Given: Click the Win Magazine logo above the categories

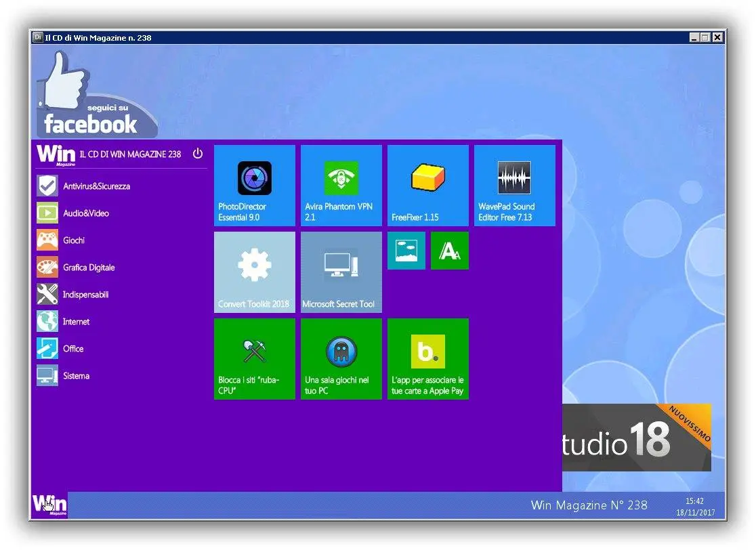Looking at the screenshot, I should click(x=56, y=154).
